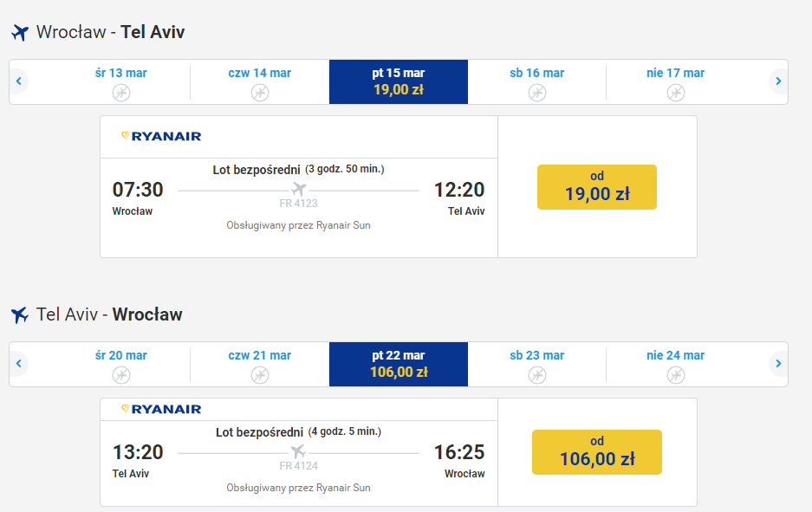
Task: Choose the 19,00 zł outbound fare button
Action: [x=597, y=187]
